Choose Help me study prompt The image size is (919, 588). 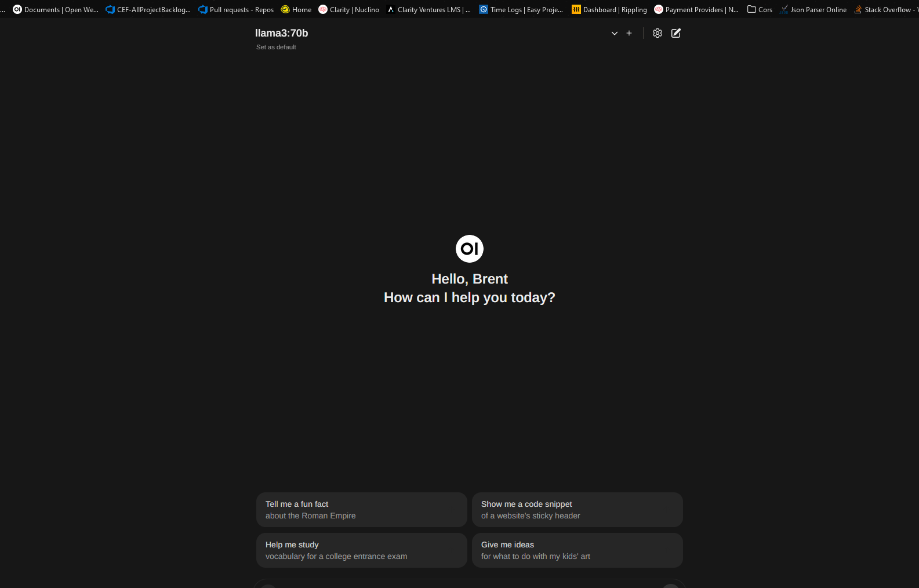pos(362,550)
